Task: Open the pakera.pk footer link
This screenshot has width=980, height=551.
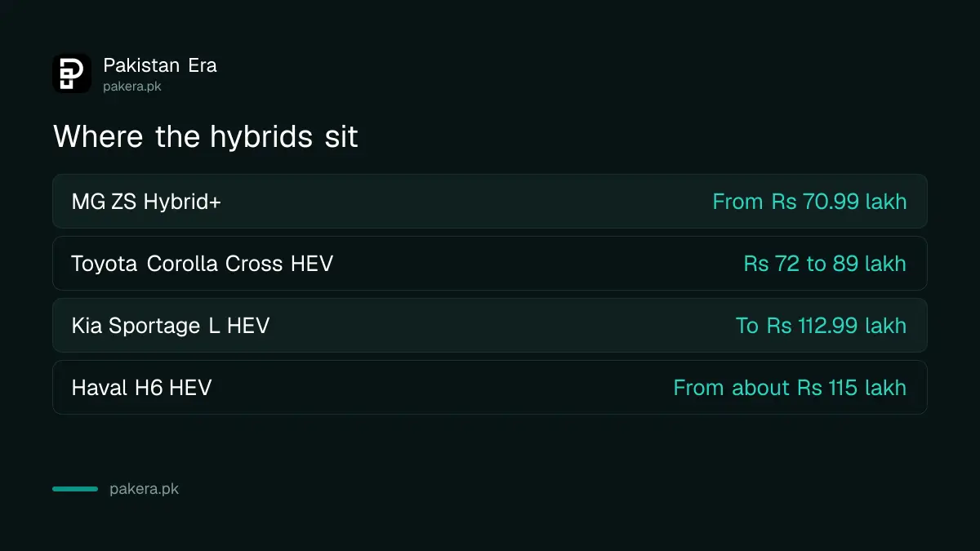Action: click(144, 489)
